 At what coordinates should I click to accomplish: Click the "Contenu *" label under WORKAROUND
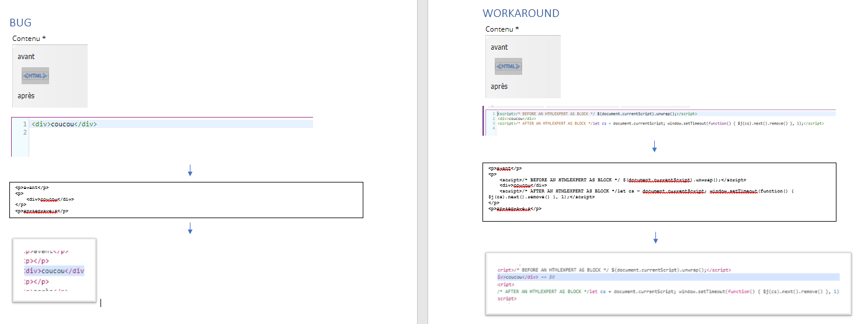coord(502,29)
